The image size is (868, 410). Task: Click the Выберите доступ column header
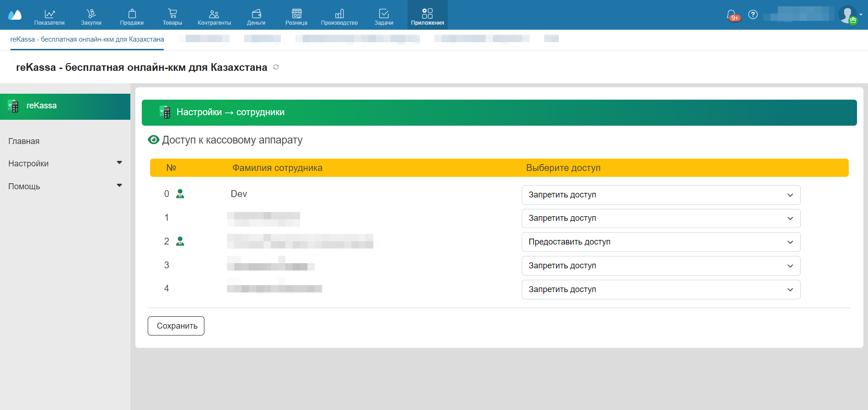[x=563, y=168]
